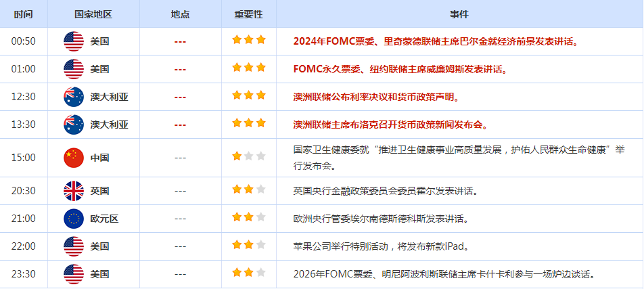Select the 国家地区 column header

[93, 14]
